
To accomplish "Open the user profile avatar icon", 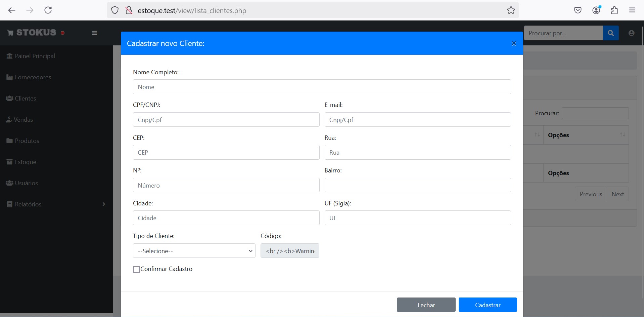I will (631, 33).
